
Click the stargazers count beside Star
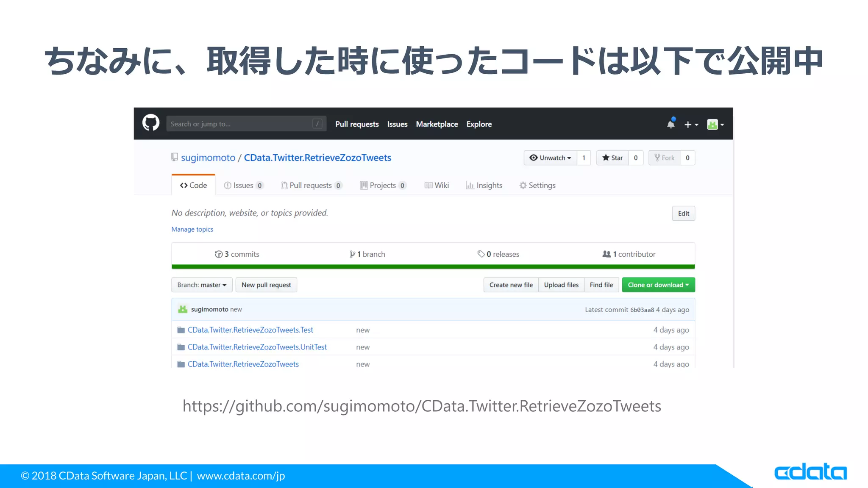(x=636, y=158)
